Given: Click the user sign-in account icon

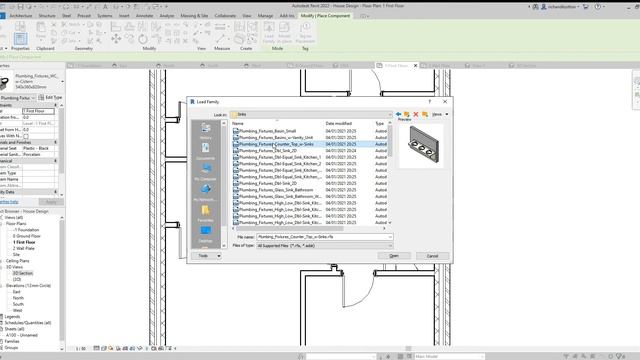Looking at the screenshot, I should coord(544,7).
